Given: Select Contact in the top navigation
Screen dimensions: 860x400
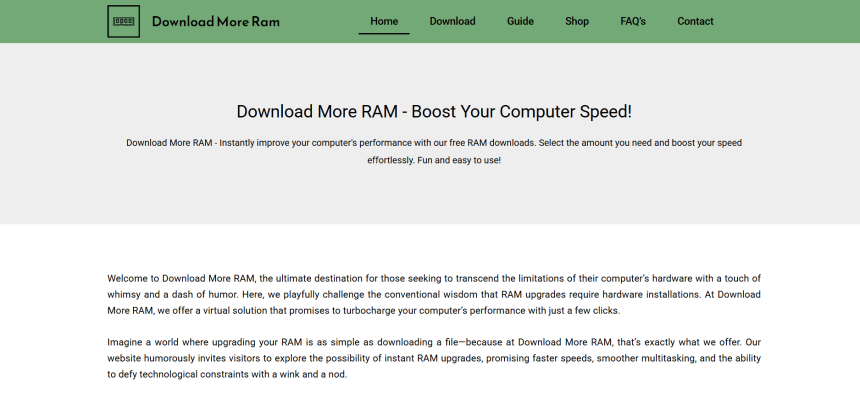Looking at the screenshot, I should coord(695,21).
